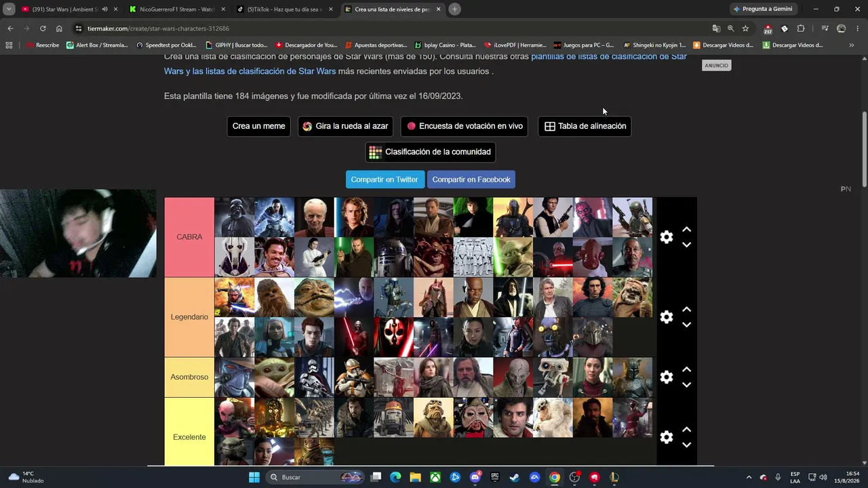Image resolution: width=868 pixels, height=488 pixels.
Task: Open File Explorer from taskbar
Action: [416, 477]
